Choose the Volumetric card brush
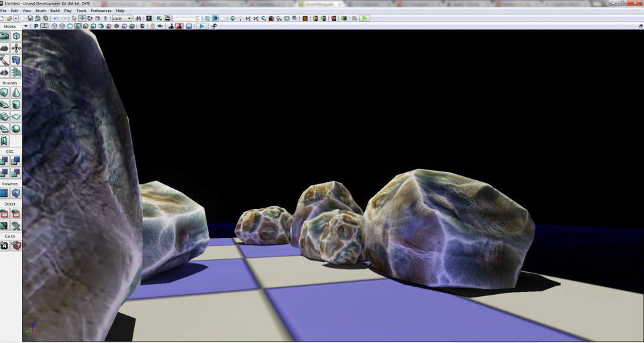Viewport: 644px width, 343px height. pos(4,141)
